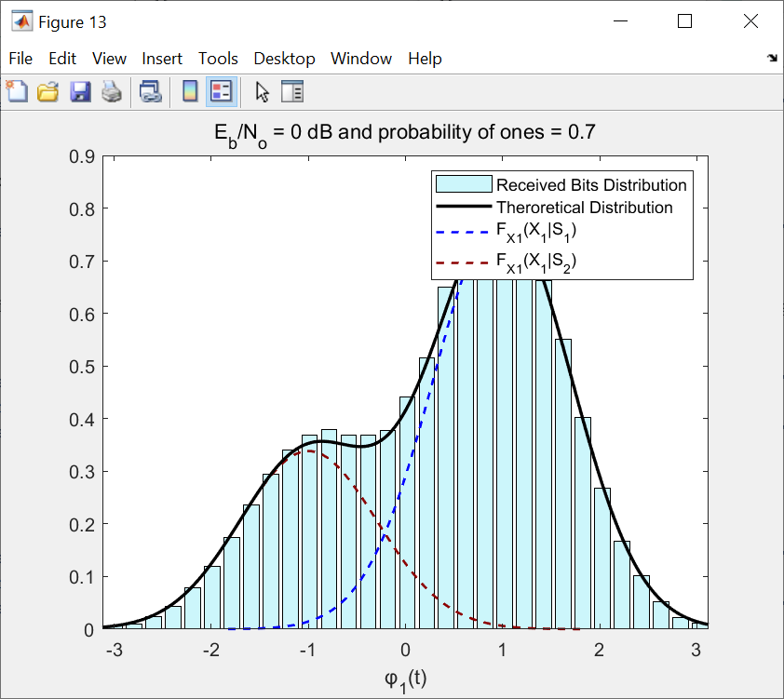Open the File menu

(20, 59)
